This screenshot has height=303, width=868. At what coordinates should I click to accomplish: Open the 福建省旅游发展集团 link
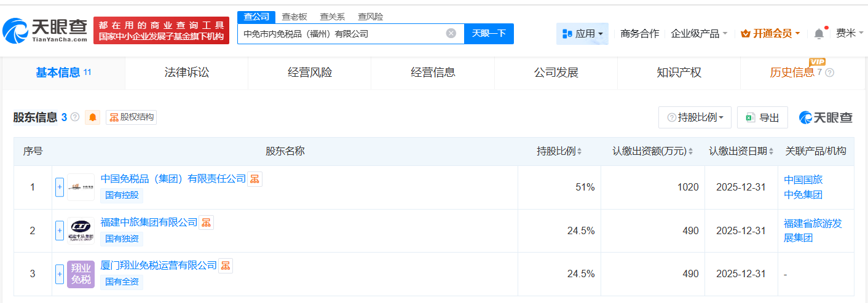point(813,230)
